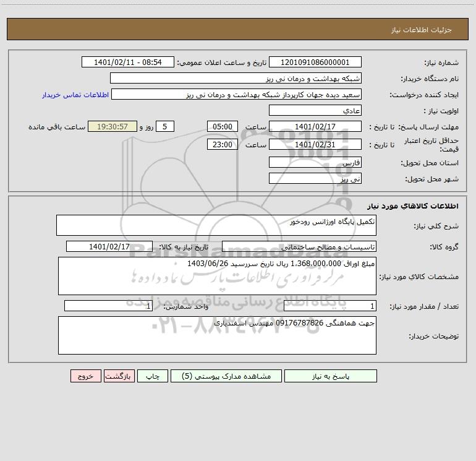Click delivery province field فارس
Viewport: 476px width, 461px height.
[x=315, y=162]
